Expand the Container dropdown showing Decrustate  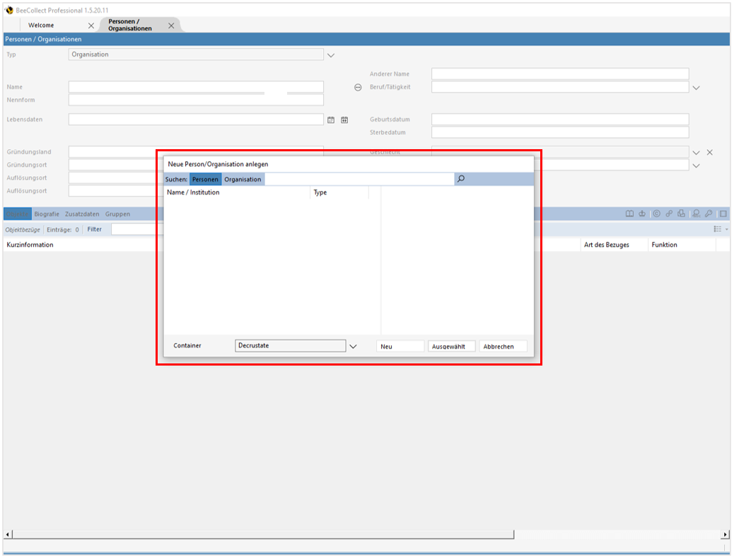(352, 346)
